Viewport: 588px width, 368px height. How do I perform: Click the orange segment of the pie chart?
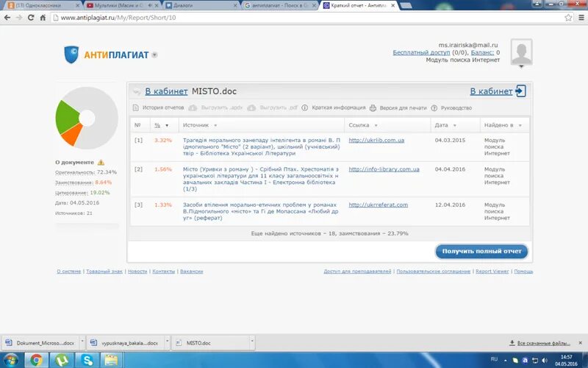tap(72, 135)
